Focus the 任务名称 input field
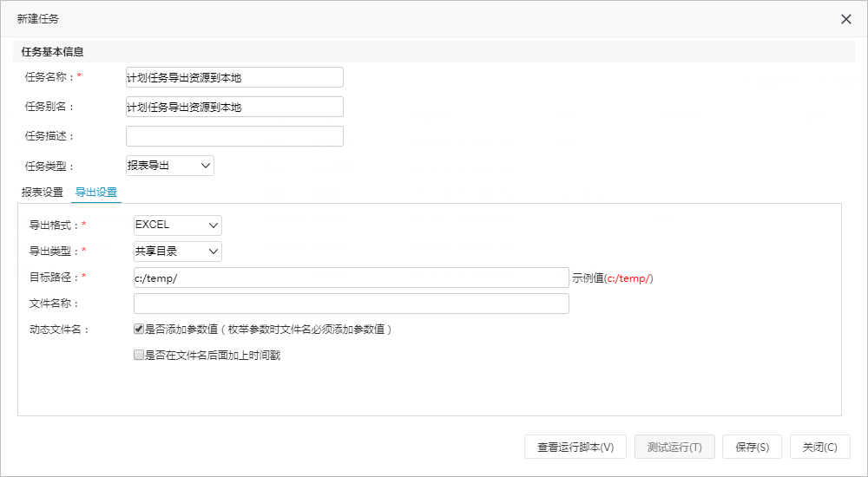Viewport: 868px width, 477px height. point(234,77)
